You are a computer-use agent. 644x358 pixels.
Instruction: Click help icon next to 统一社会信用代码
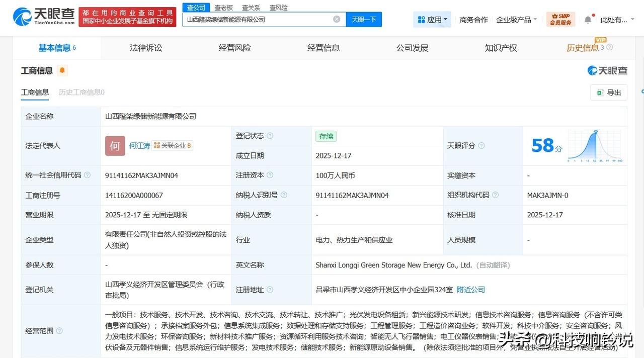pyautogui.click(x=87, y=175)
